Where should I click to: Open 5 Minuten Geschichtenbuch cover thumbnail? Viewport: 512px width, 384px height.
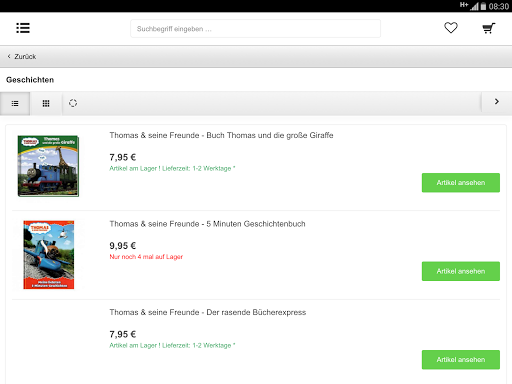coord(49,255)
